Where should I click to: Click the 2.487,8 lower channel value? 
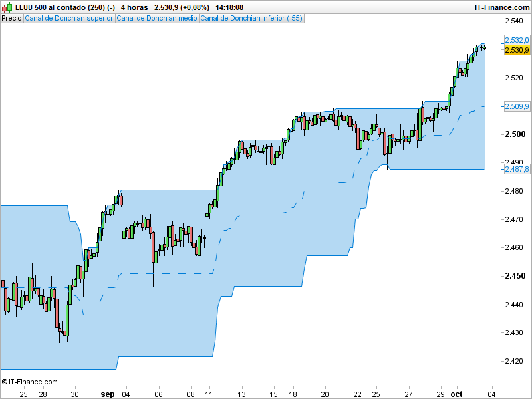pyautogui.click(x=517, y=169)
